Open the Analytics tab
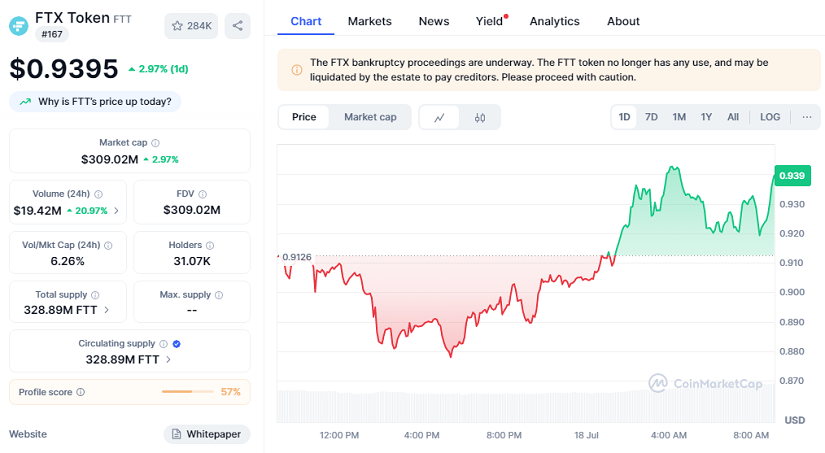The image size is (825, 453). point(555,22)
